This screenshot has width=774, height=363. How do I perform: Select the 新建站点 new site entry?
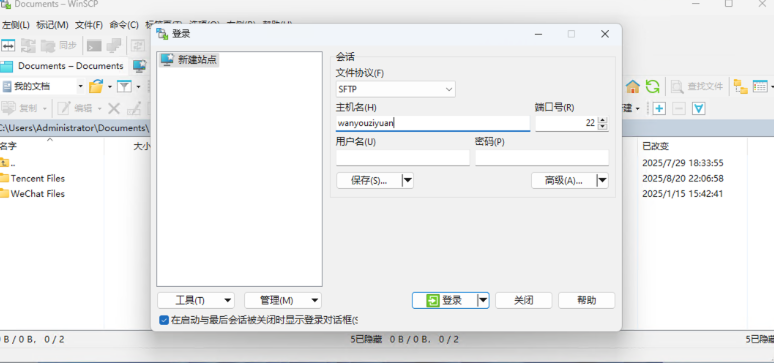189,60
